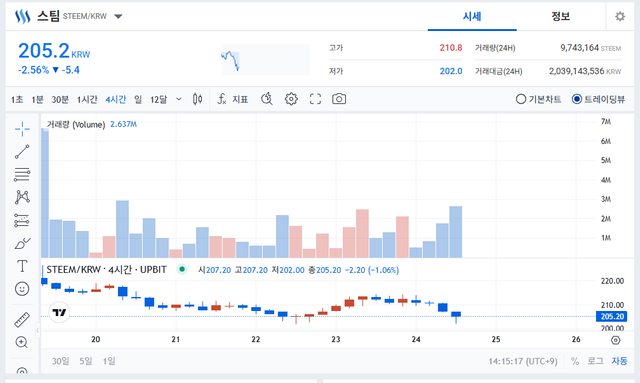This screenshot has height=383, width=640.
Task: Set chart interval to 30분
Action: click(x=60, y=99)
